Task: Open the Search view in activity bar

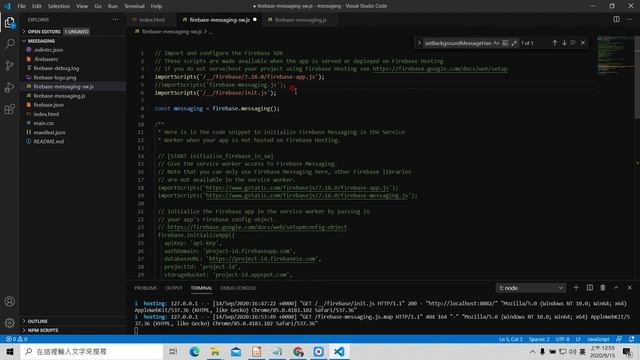Action: [x=9, y=44]
